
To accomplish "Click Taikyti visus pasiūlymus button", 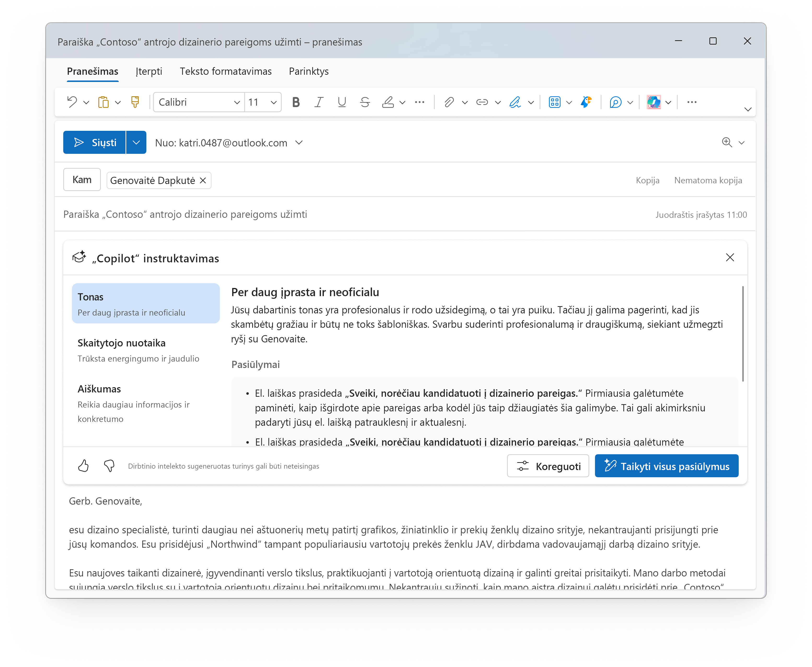I will (667, 466).
